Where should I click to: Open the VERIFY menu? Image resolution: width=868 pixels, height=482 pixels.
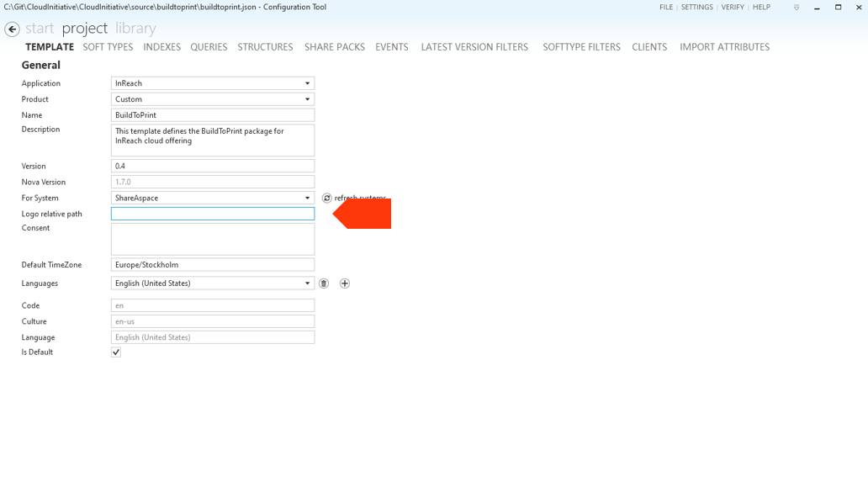733,8
